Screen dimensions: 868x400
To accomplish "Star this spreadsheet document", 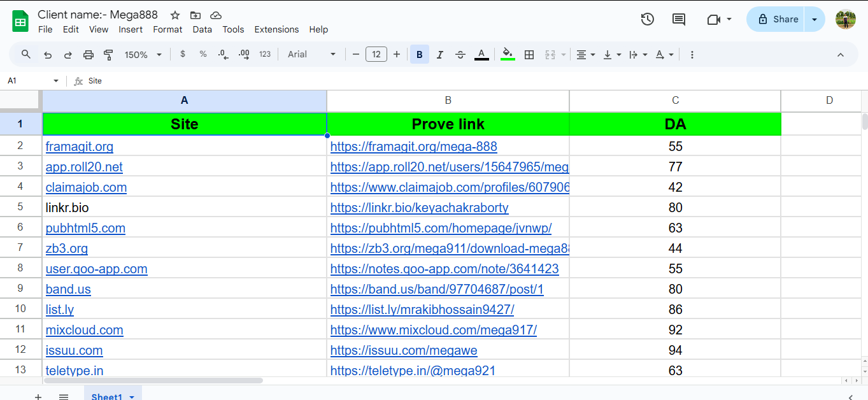I will tap(175, 15).
